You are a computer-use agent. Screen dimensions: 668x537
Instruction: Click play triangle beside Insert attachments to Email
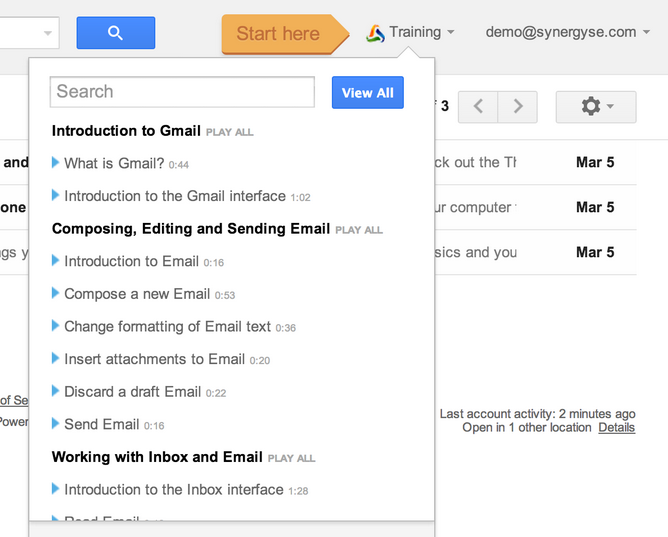pyautogui.click(x=55, y=358)
